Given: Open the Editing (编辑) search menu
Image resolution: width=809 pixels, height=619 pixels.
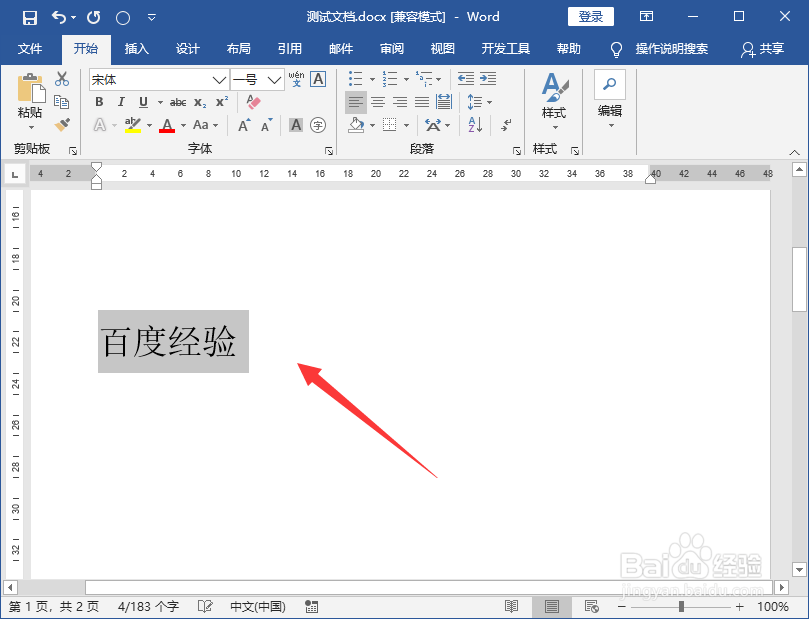Looking at the screenshot, I should pos(610,100).
